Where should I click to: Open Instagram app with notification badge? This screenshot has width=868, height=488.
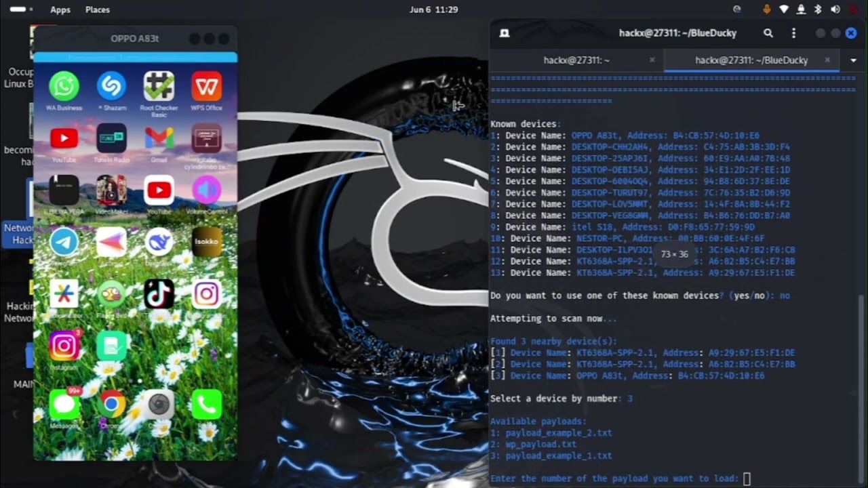(x=64, y=346)
